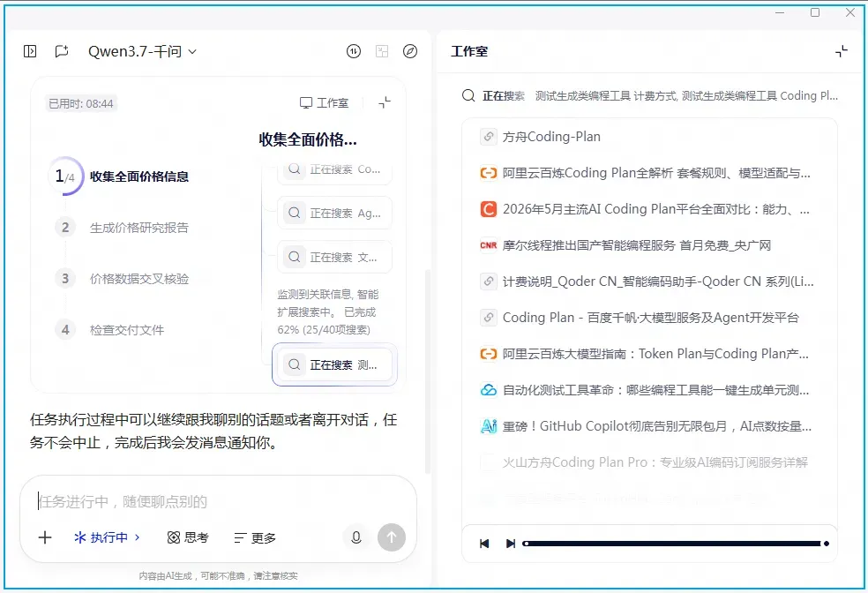The image size is (868, 593).
Task: Open 2026年5月主流AI Coding Plan result
Action: tap(649, 209)
